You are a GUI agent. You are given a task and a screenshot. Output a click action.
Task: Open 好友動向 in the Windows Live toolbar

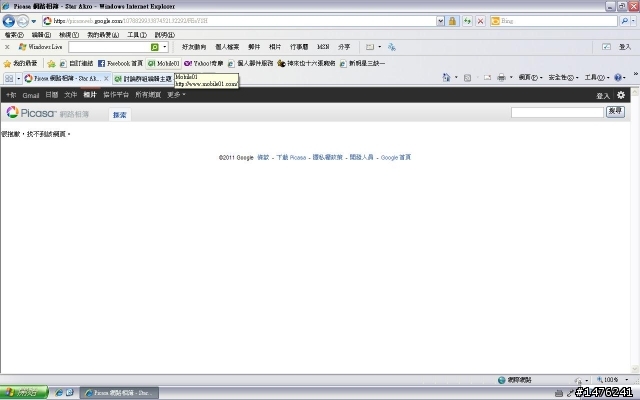point(194,47)
